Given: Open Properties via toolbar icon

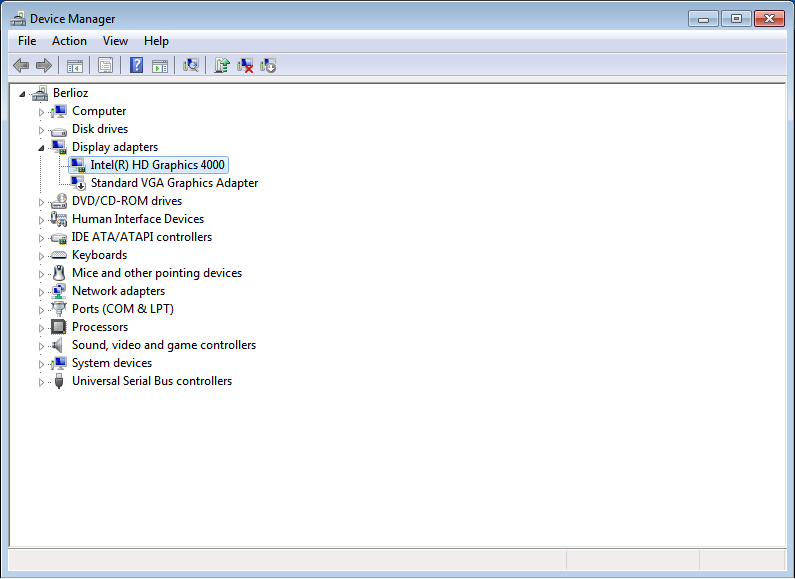Looking at the screenshot, I should click(105, 65).
